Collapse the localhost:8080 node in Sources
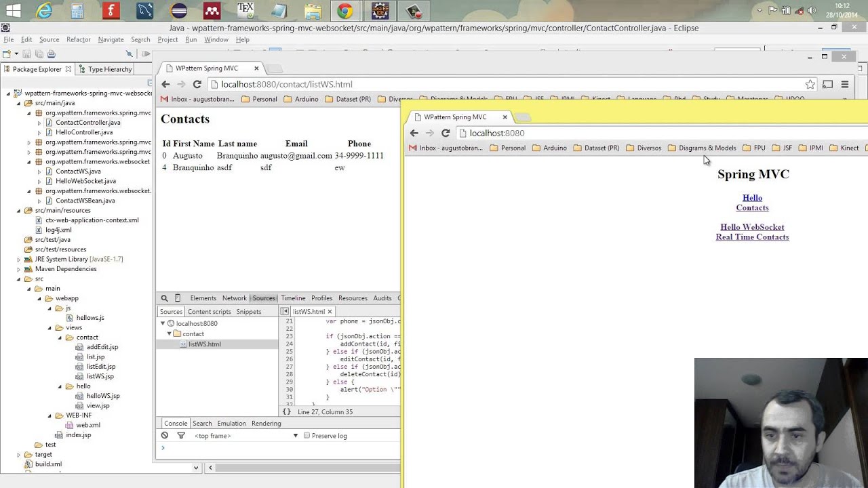The height and width of the screenshot is (488, 868). 163,324
